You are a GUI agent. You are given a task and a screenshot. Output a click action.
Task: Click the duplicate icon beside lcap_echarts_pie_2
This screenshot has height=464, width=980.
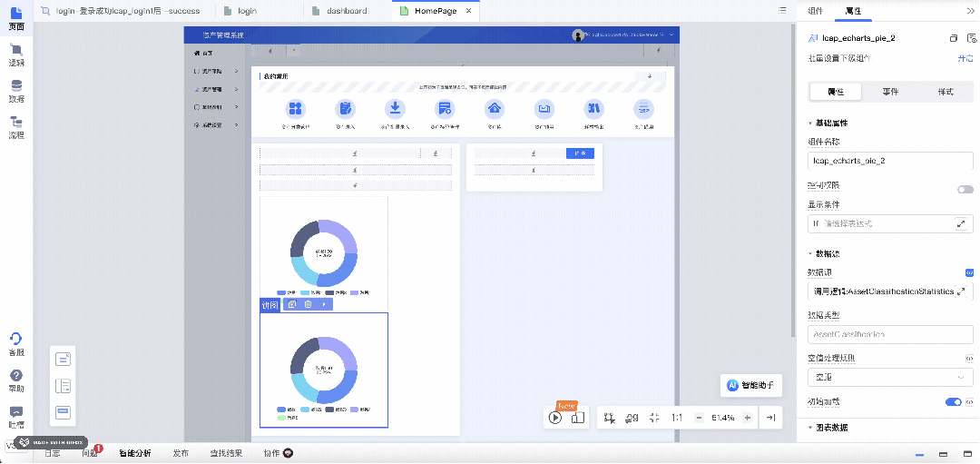pos(954,38)
